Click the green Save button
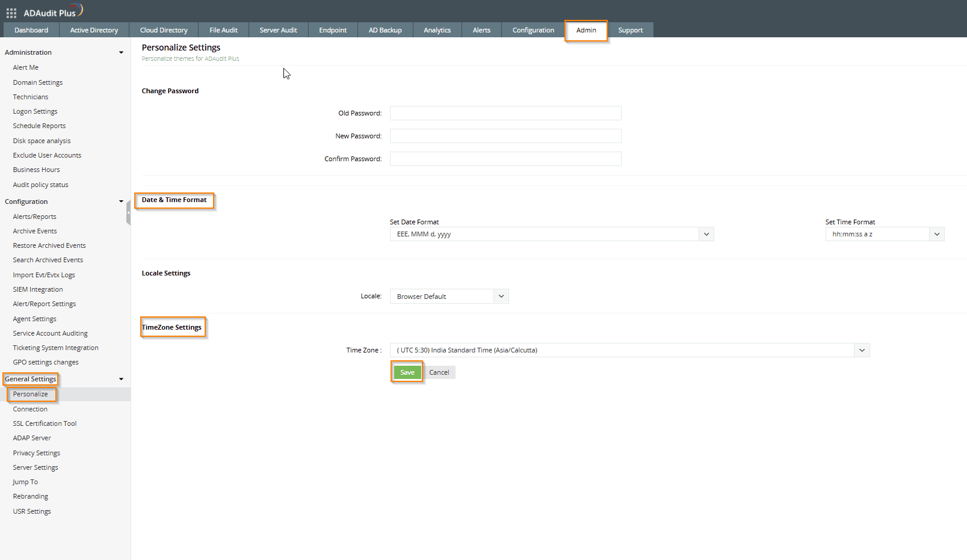This screenshot has width=967, height=560. coord(407,373)
